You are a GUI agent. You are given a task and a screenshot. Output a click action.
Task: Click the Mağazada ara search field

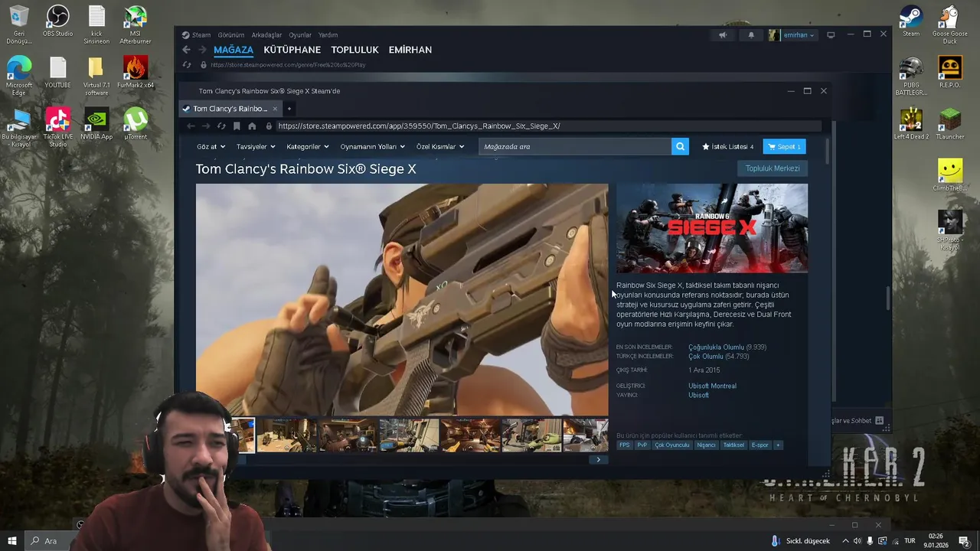click(x=574, y=146)
